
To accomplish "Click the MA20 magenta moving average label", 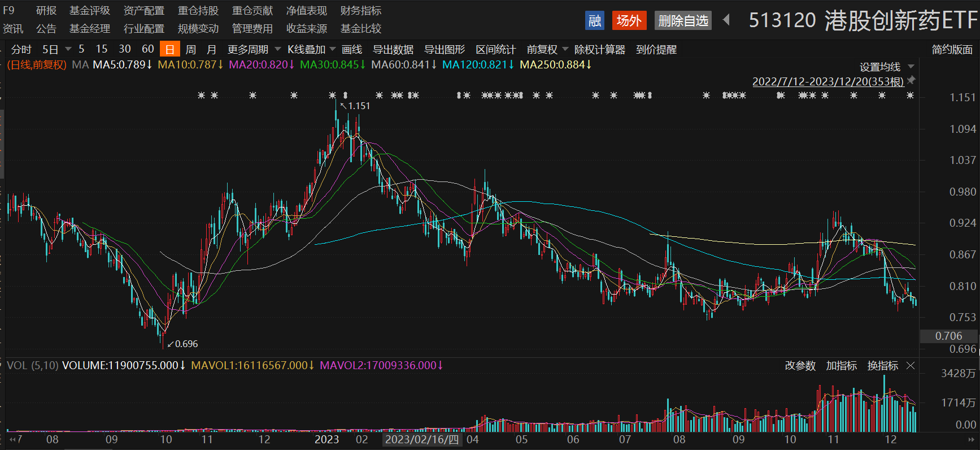I will point(261,64).
